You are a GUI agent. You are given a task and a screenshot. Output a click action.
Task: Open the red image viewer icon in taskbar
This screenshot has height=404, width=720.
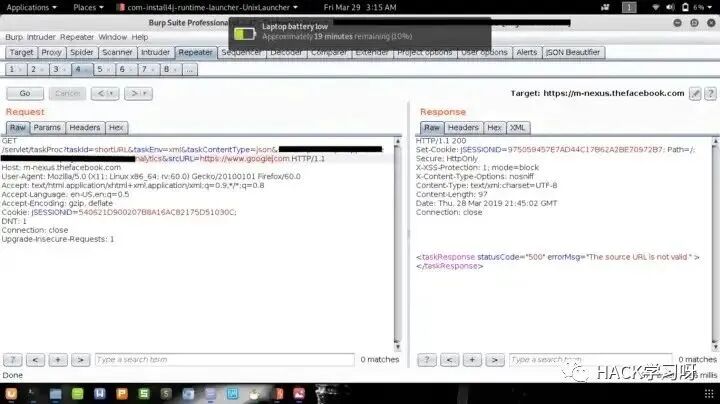299,393
